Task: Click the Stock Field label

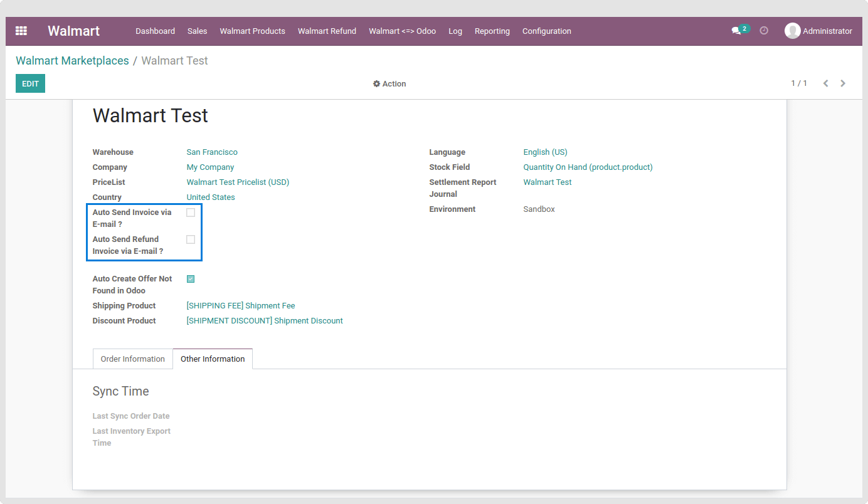Action: coord(450,167)
